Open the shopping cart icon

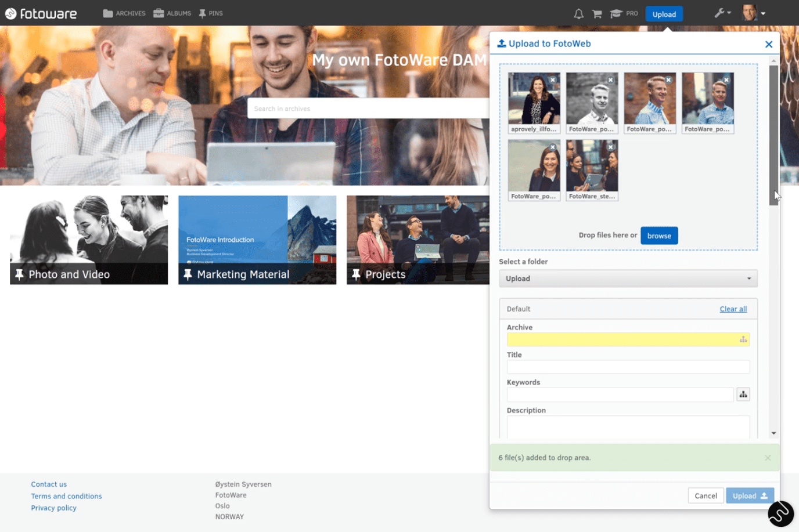coord(597,14)
